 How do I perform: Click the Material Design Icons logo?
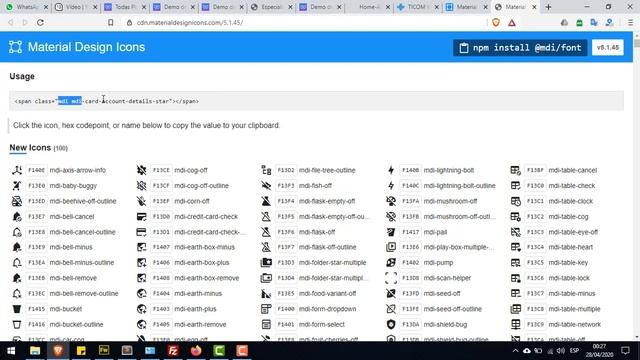tap(16, 47)
